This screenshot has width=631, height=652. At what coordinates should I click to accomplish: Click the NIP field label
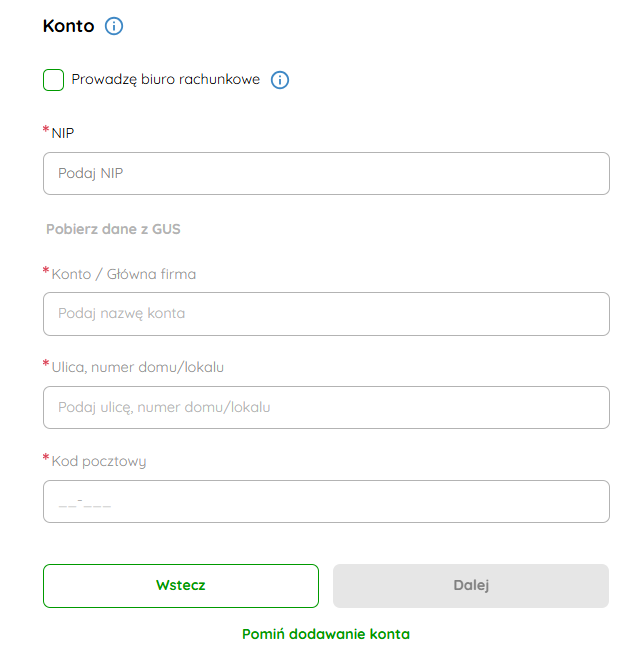pos(63,133)
